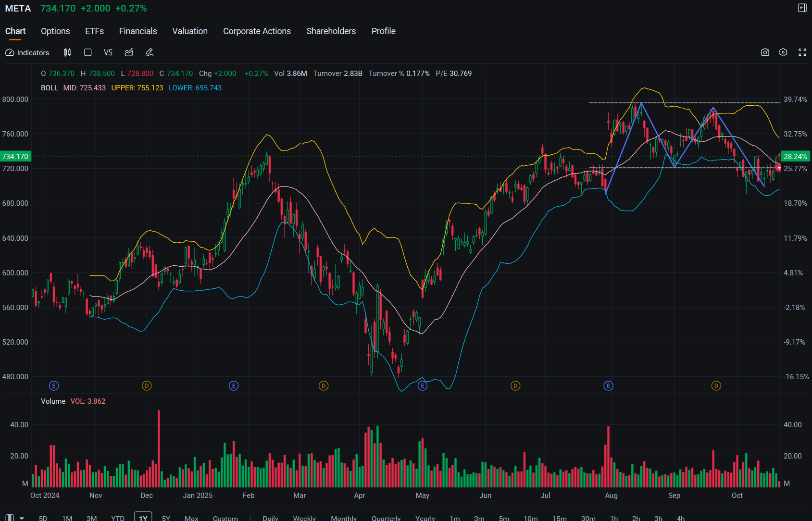
Task: Click the layout split icon at bottom left
Action: pos(10,518)
